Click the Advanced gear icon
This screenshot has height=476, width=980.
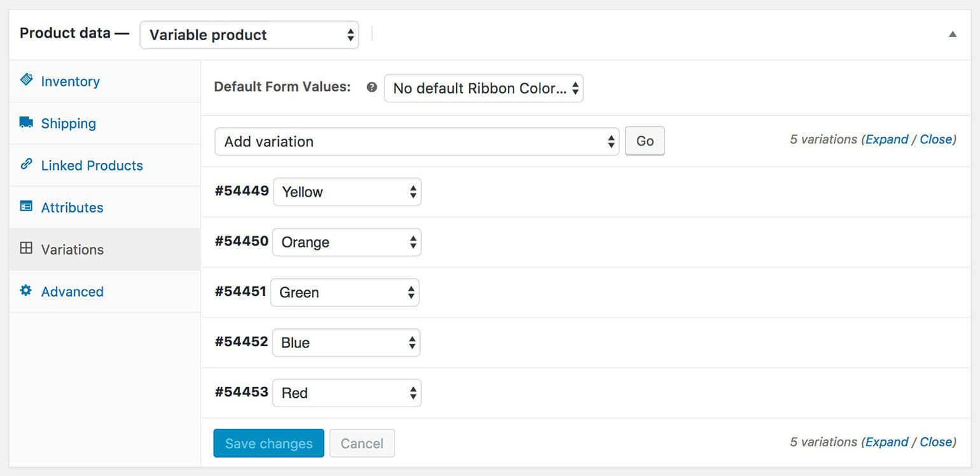coord(25,291)
